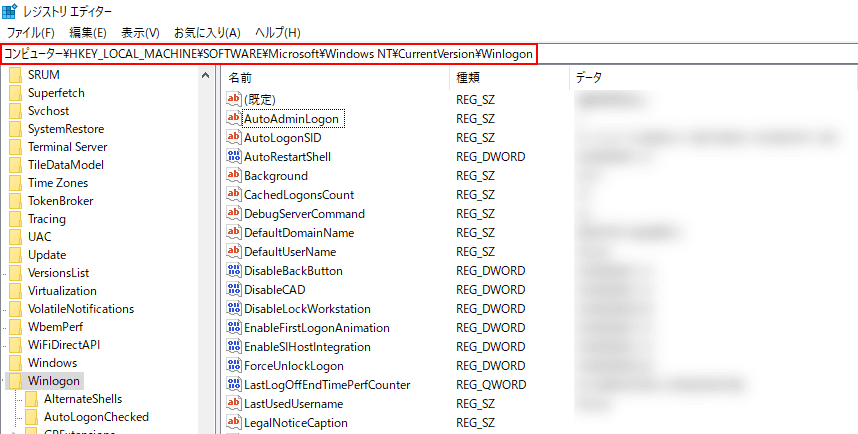Screen dimensions: 858x434
Task: Select the Update key
Action: pos(47,255)
